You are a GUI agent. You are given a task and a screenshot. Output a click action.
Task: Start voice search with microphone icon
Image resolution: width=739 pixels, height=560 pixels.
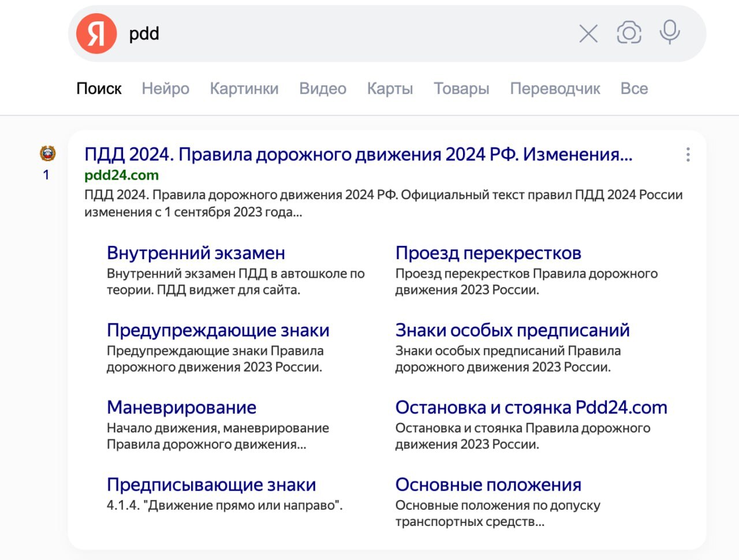[x=669, y=32]
